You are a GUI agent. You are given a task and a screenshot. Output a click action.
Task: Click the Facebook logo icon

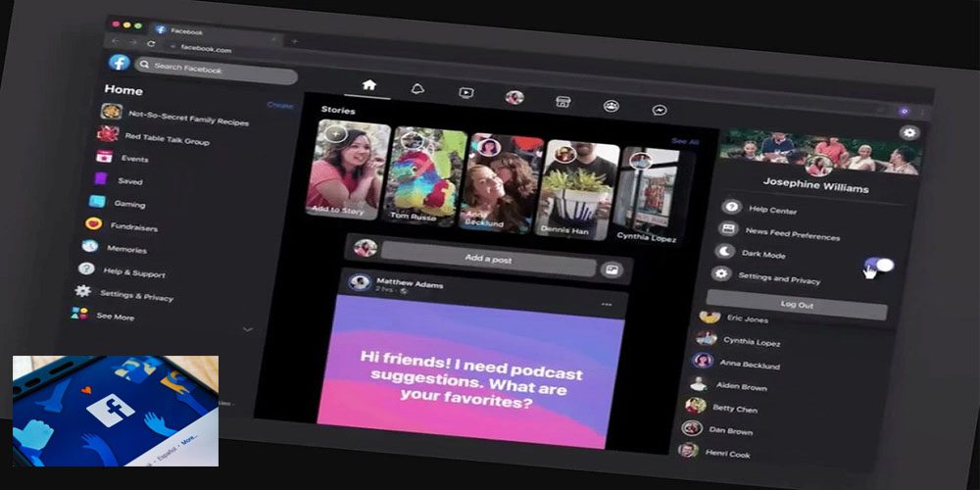119,62
